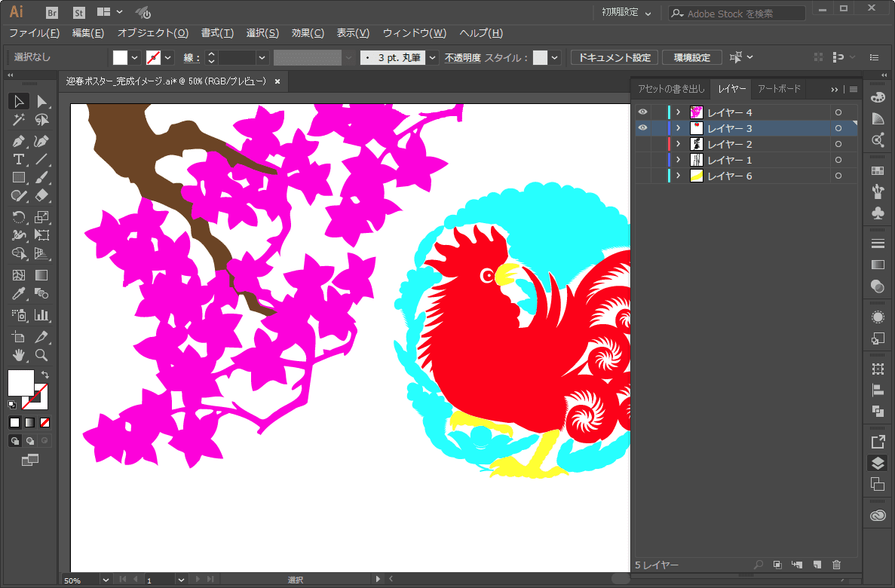Toggle visibility of レイヤー 4
Viewport: 895px width, 588px height.
pyautogui.click(x=642, y=112)
